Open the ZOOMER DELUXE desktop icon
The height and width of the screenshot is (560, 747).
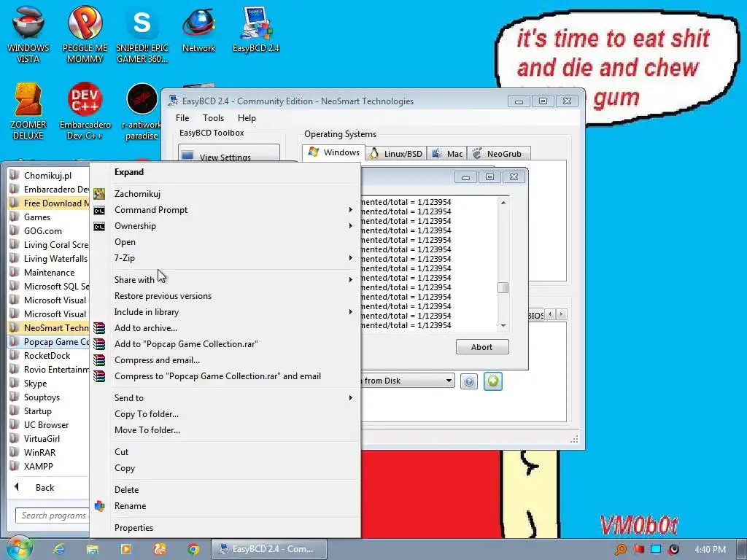tap(28, 111)
